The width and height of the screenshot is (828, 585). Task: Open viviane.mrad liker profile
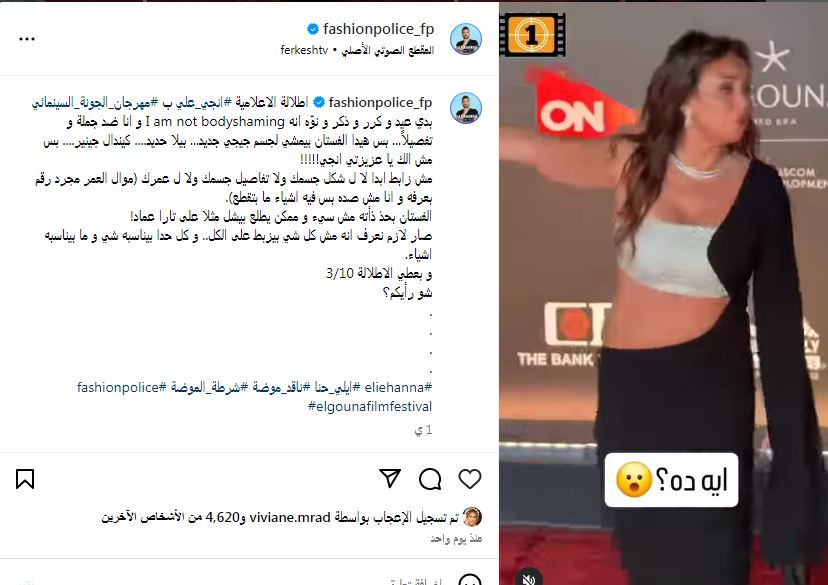tap(290, 517)
